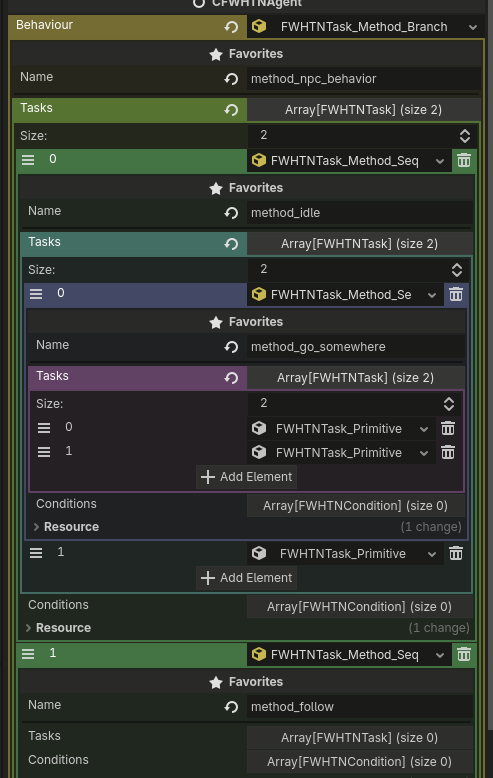493x778 pixels.
Task: Click the Behaviour property label
Action: tap(45, 25)
